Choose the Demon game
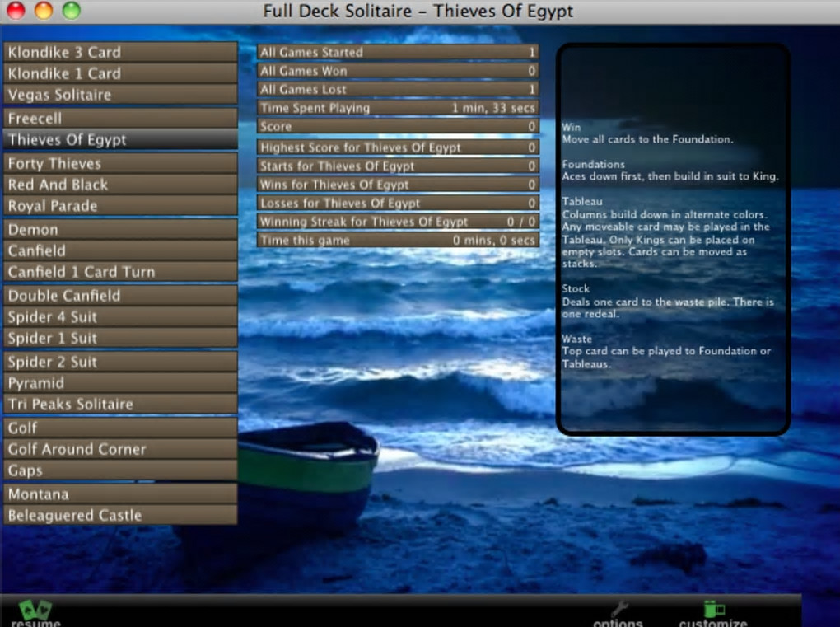The image size is (840, 627). pyautogui.click(x=120, y=229)
